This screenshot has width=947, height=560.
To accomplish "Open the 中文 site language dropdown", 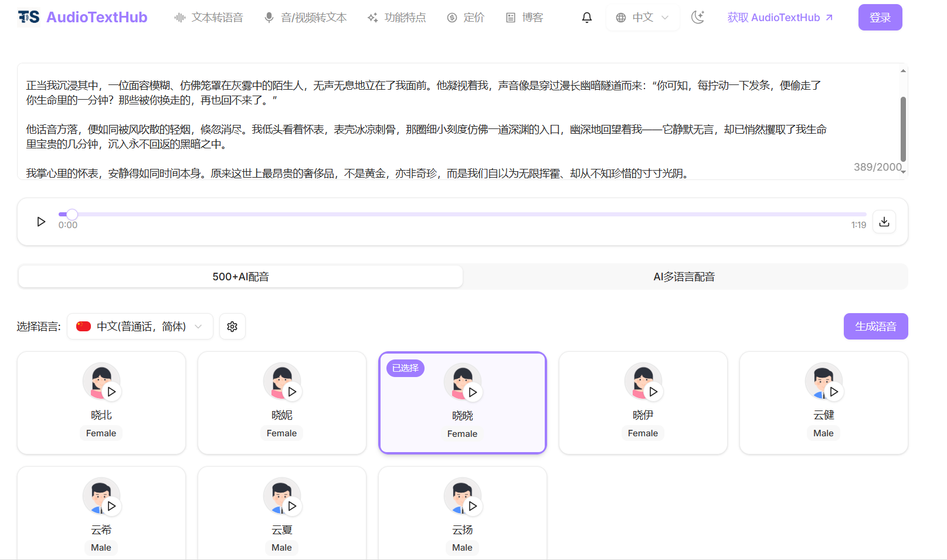I will pos(643,18).
